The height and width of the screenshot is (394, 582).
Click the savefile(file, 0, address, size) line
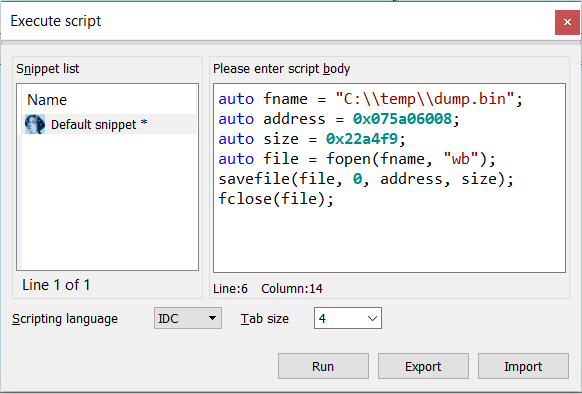pos(366,179)
